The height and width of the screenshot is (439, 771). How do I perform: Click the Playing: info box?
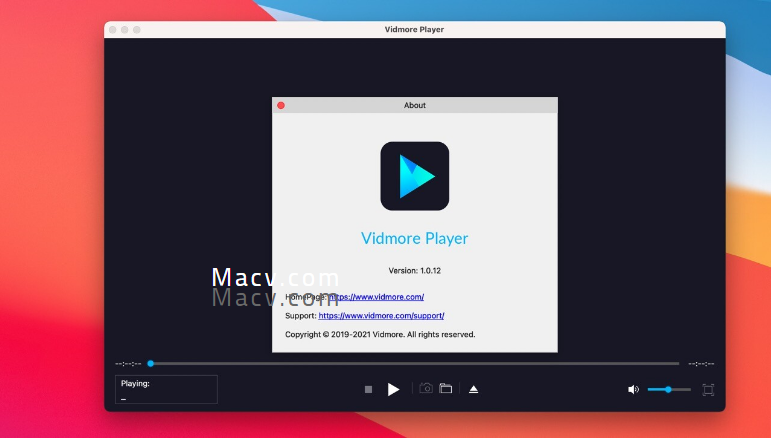(166, 389)
